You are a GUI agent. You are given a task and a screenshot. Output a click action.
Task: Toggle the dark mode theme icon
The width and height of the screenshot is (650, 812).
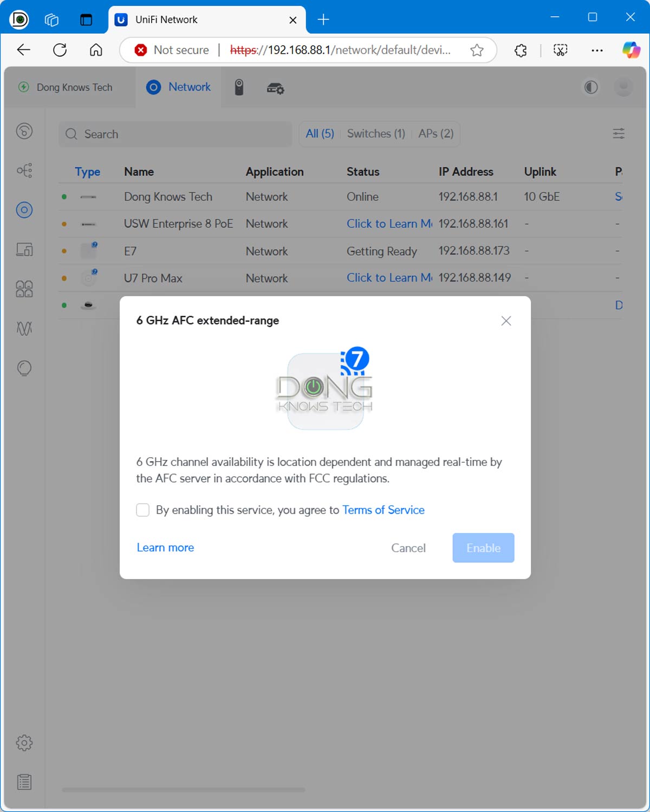click(591, 87)
